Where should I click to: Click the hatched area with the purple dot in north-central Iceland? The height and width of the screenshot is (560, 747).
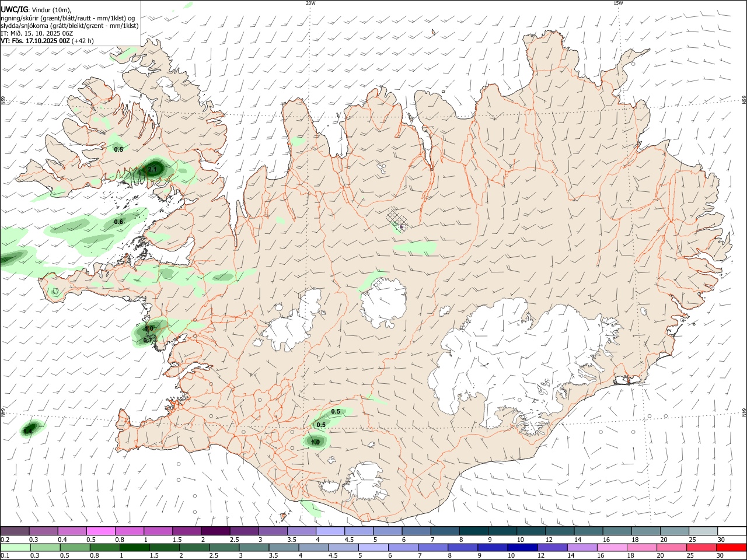(397, 220)
